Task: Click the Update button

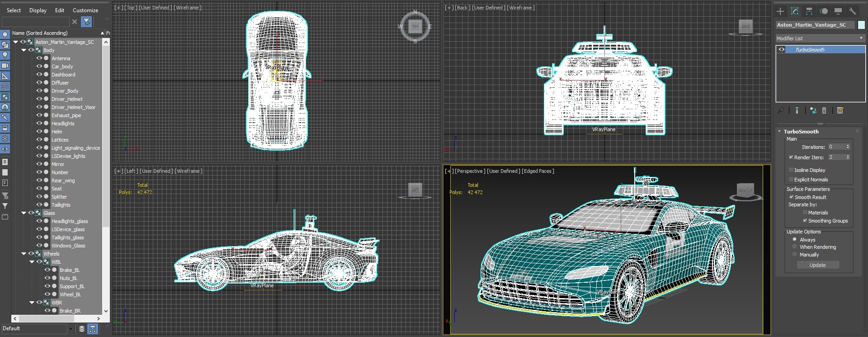Action: click(817, 265)
